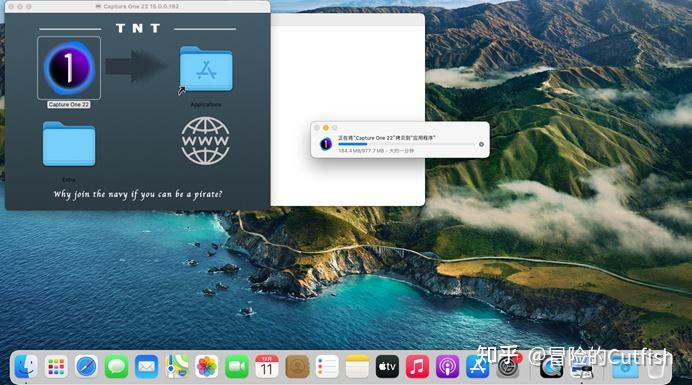The height and width of the screenshot is (385, 692).
Task: Open Music from the Dock
Action: tap(417, 366)
